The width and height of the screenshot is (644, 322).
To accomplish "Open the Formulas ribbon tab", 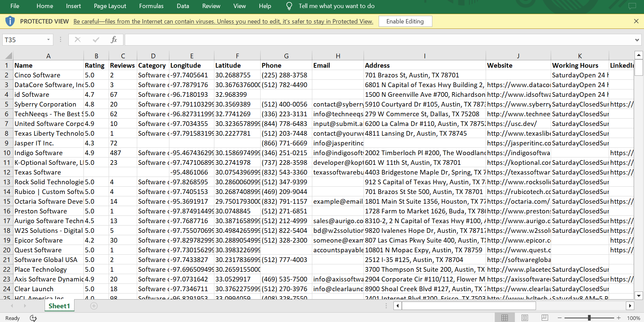I will [x=151, y=6].
